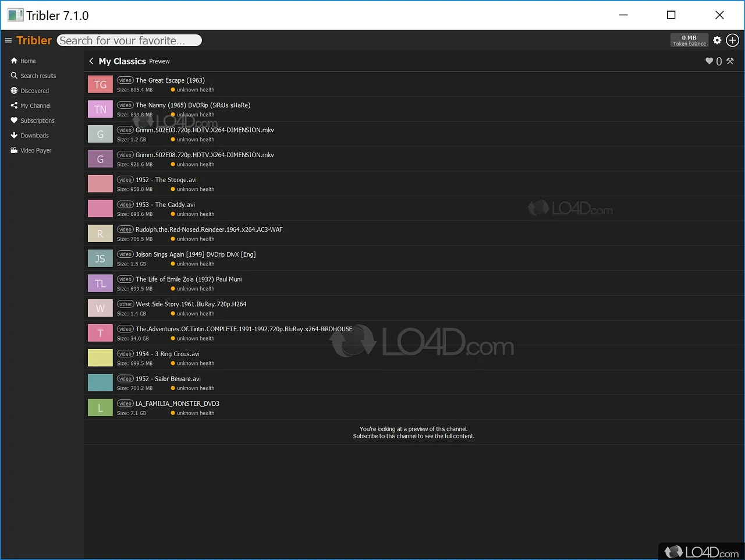Click the plus icon to create a channel
745x560 pixels.
[732, 40]
